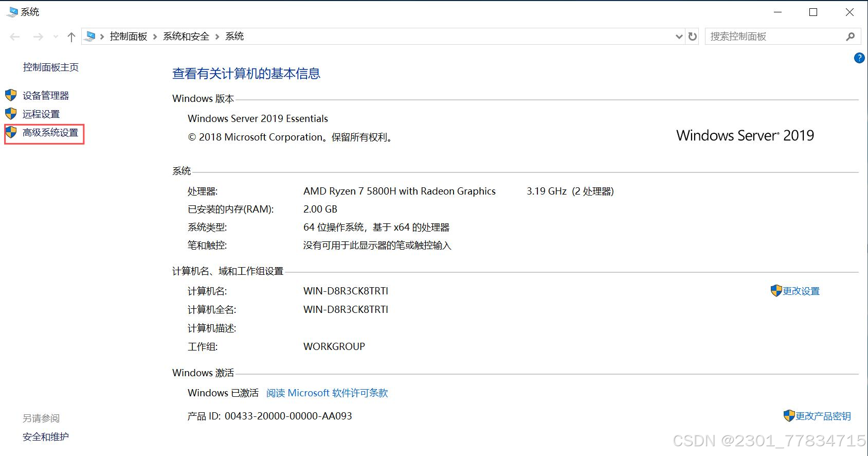Open 控制面板 breadcrumb

click(129, 37)
